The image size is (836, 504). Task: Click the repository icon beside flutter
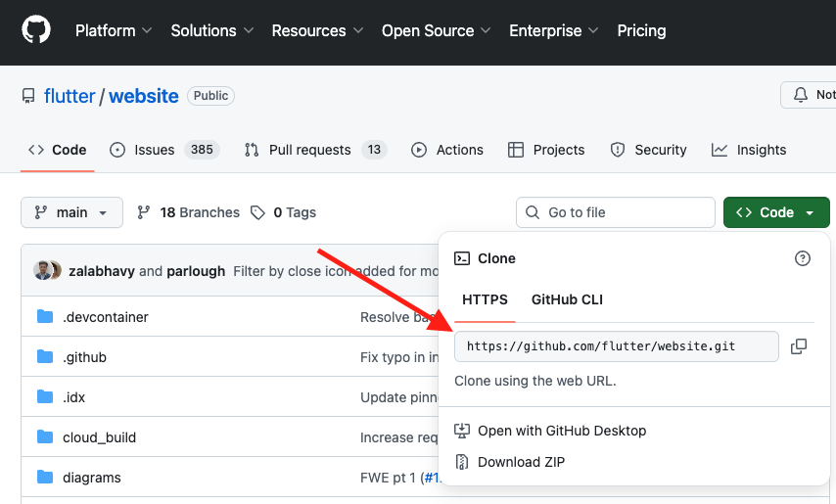tap(28, 97)
